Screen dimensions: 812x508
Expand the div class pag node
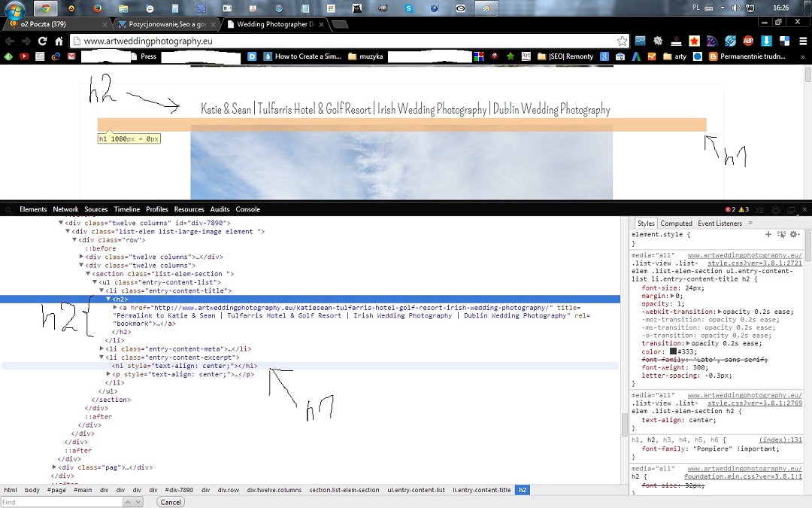point(54,467)
